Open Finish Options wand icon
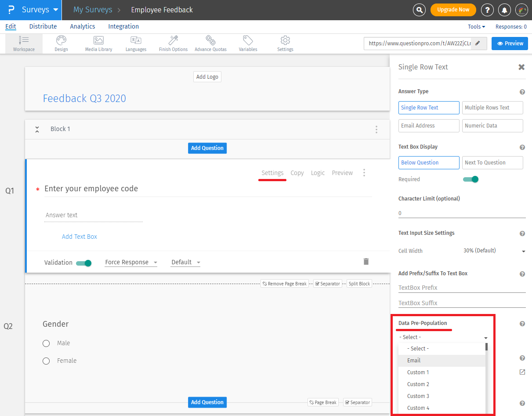The width and height of the screenshot is (532, 416). pyautogui.click(x=173, y=44)
